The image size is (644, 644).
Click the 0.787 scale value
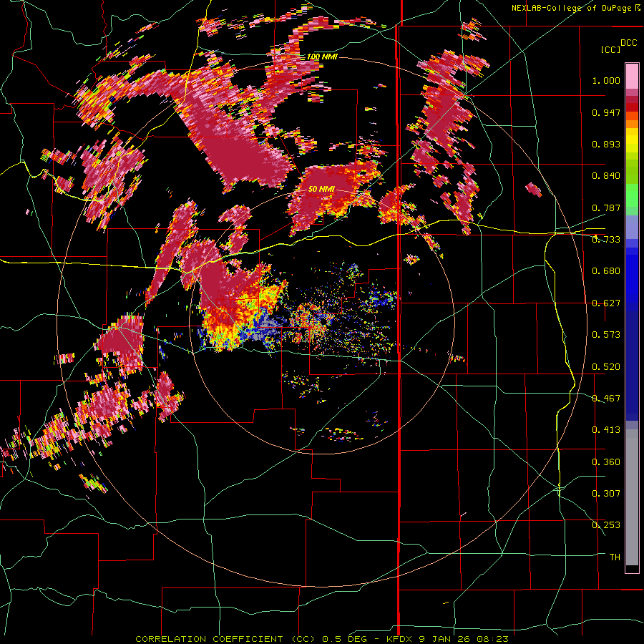point(606,208)
